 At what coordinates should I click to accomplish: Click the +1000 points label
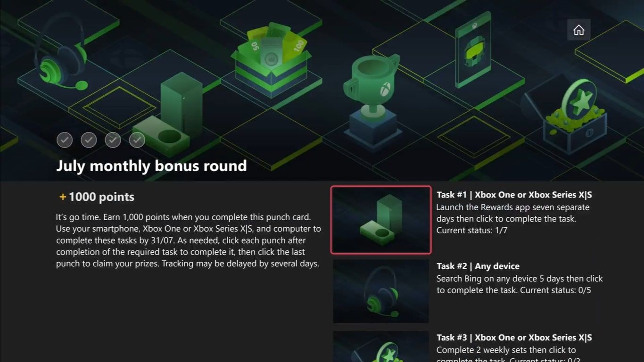(x=97, y=197)
